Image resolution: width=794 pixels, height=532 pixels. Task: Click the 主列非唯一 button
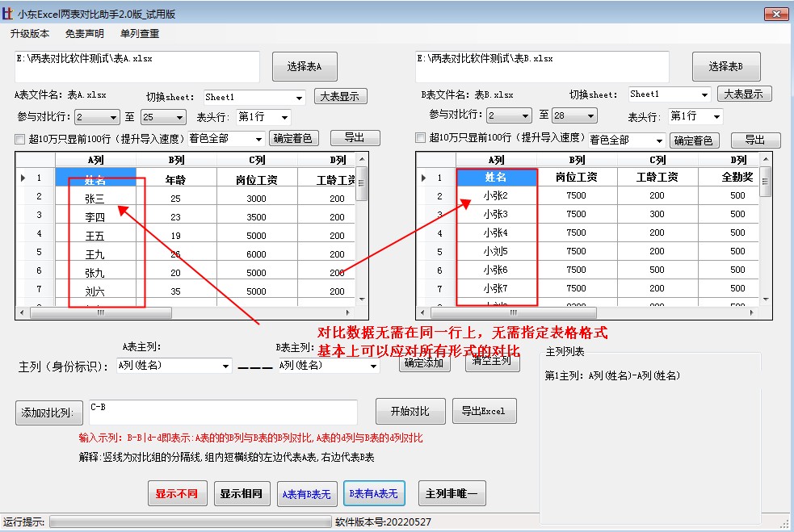coord(452,493)
